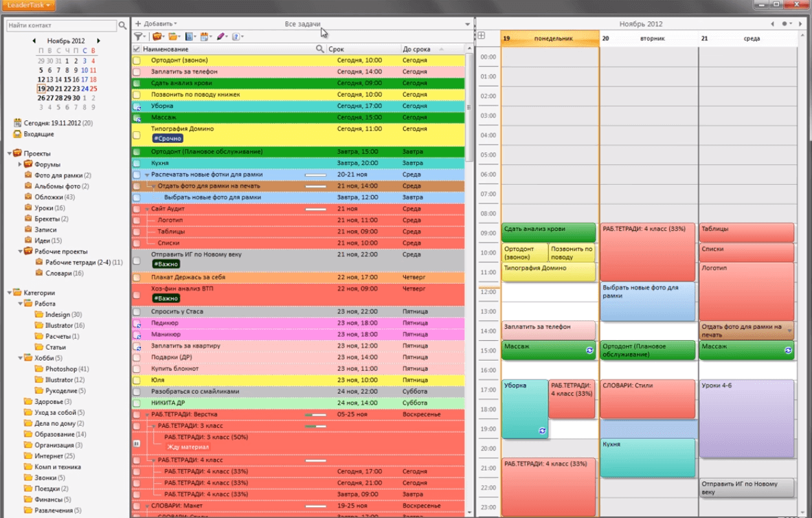Expand the Форумы project folder

pyautogui.click(x=20, y=165)
